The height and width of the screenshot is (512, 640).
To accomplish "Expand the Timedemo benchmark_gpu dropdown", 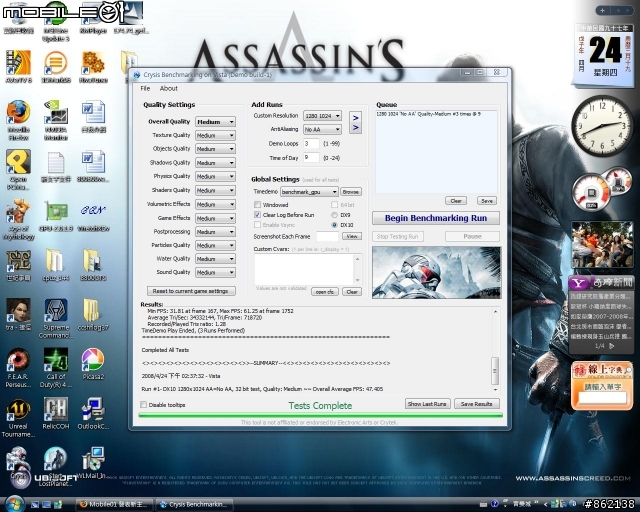I will (309, 192).
